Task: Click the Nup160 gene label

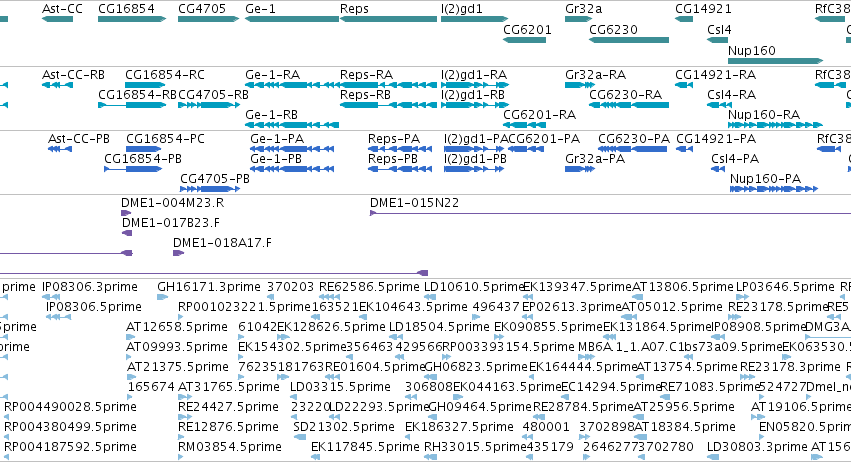Action: pos(752,50)
